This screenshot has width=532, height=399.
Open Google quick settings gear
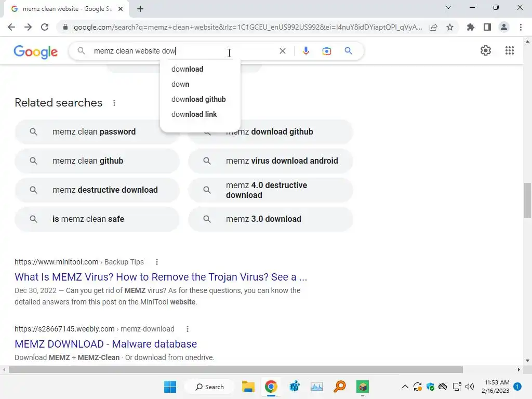[x=486, y=50]
